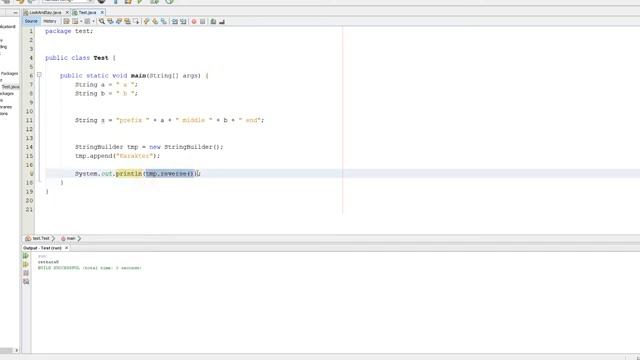Go to Previous Bookmark icon
This screenshot has width=640, height=360.
click(x=147, y=21)
